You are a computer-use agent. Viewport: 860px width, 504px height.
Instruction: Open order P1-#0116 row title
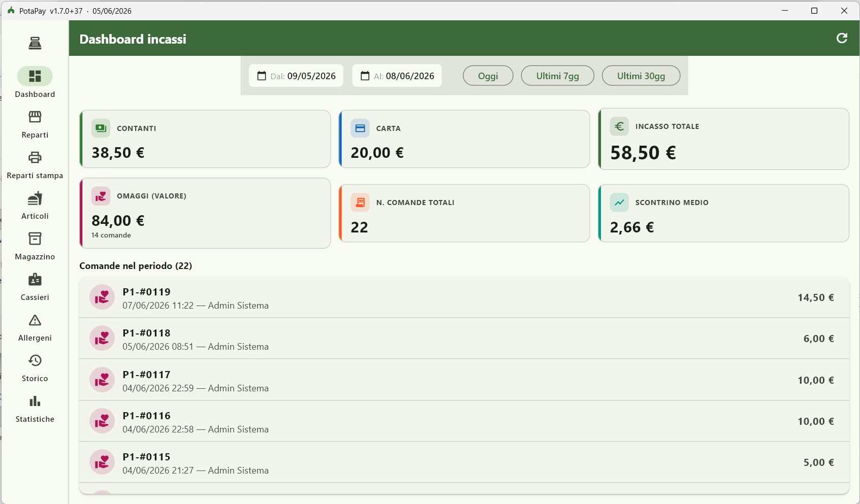point(147,416)
